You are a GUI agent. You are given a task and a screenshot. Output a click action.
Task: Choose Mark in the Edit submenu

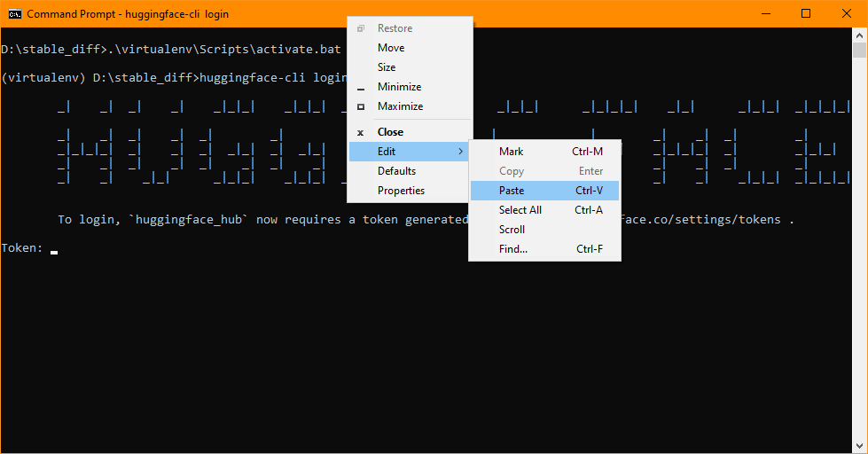click(544, 151)
